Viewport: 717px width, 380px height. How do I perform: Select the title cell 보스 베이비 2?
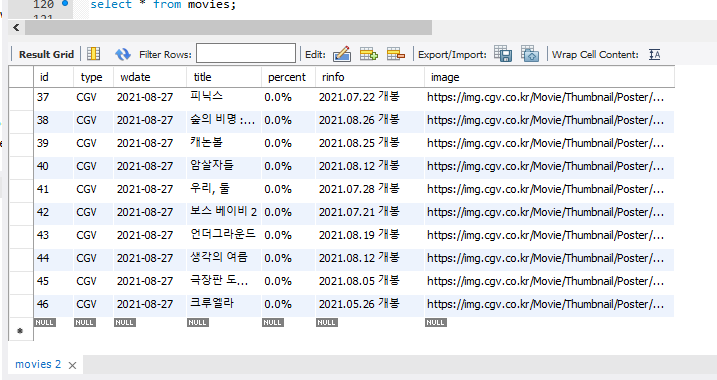224,212
